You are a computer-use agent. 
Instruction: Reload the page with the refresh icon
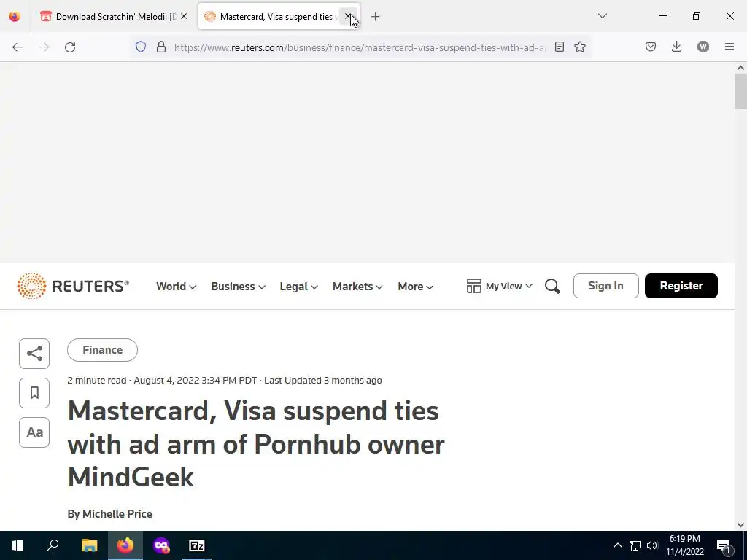(x=70, y=47)
